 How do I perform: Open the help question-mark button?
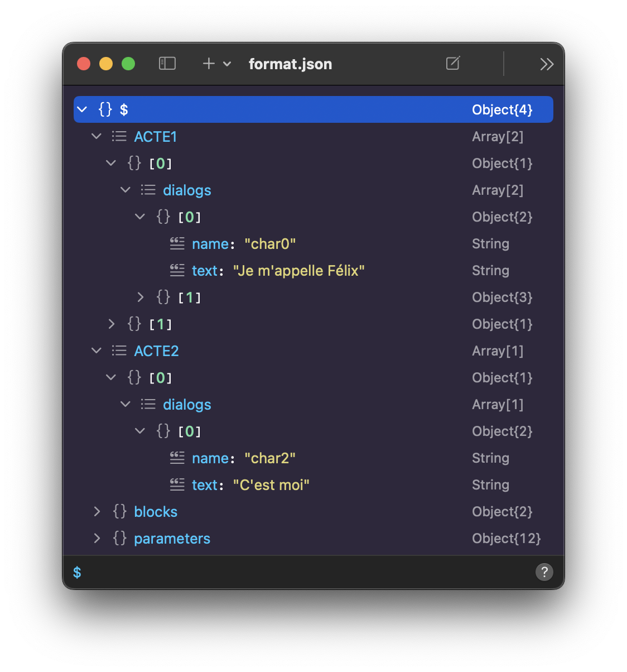(544, 572)
